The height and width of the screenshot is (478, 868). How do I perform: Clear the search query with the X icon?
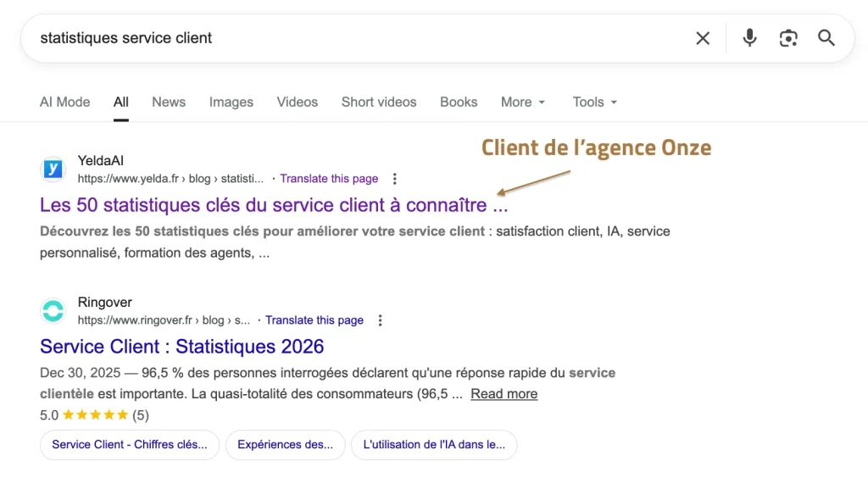click(703, 38)
